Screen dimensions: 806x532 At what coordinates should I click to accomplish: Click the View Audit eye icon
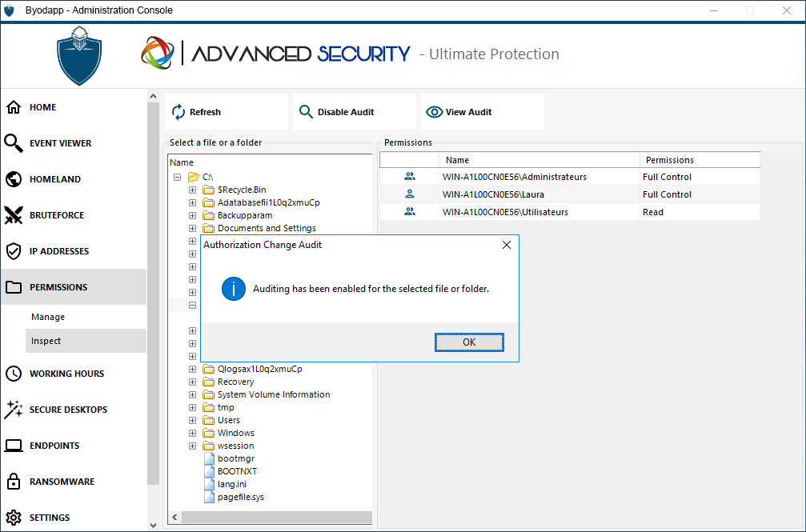pyautogui.click(x=435, y=111)
